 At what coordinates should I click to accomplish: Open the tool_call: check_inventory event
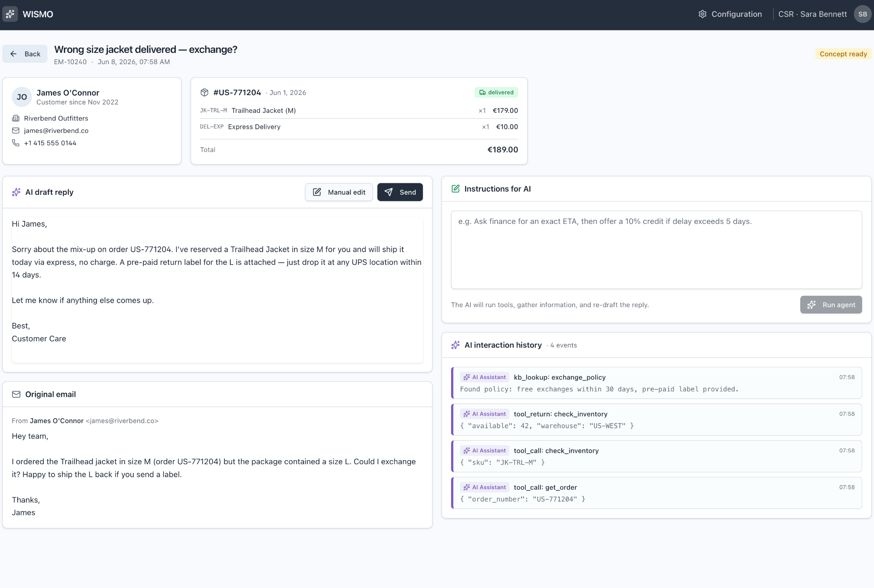(x=656, y=456)
